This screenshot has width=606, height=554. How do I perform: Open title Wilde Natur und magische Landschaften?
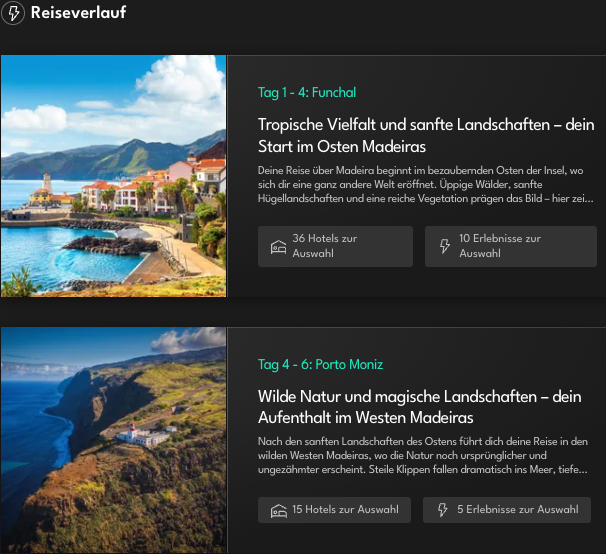419,407
